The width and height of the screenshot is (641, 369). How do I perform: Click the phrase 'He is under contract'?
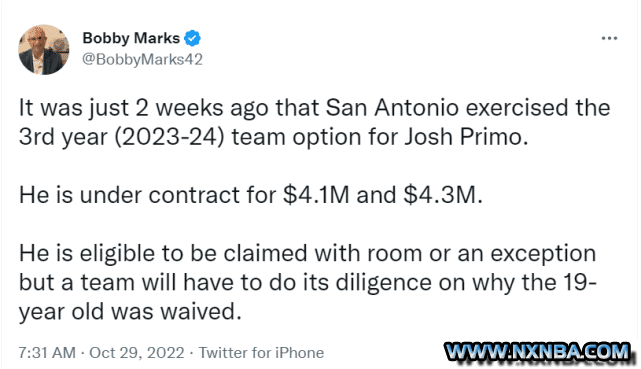[129, 195]
